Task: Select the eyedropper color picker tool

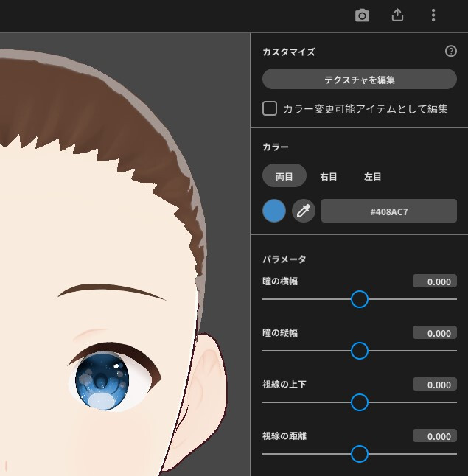Action: [x=304, y=211]
